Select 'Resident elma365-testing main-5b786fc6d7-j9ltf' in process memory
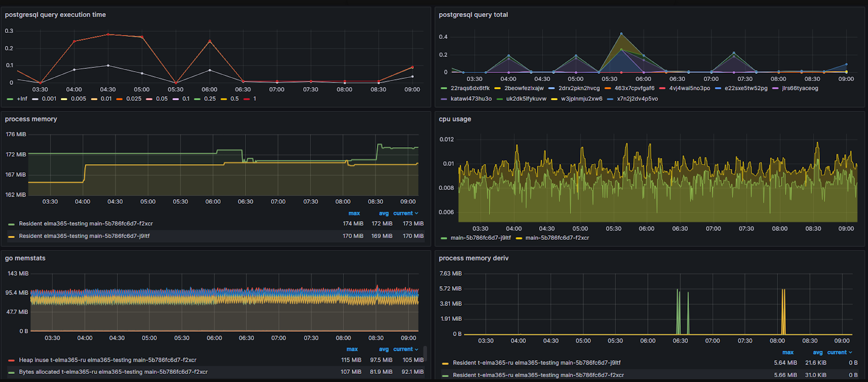The height and width of the screenshot is (382, 868). (x=84, y=236)
